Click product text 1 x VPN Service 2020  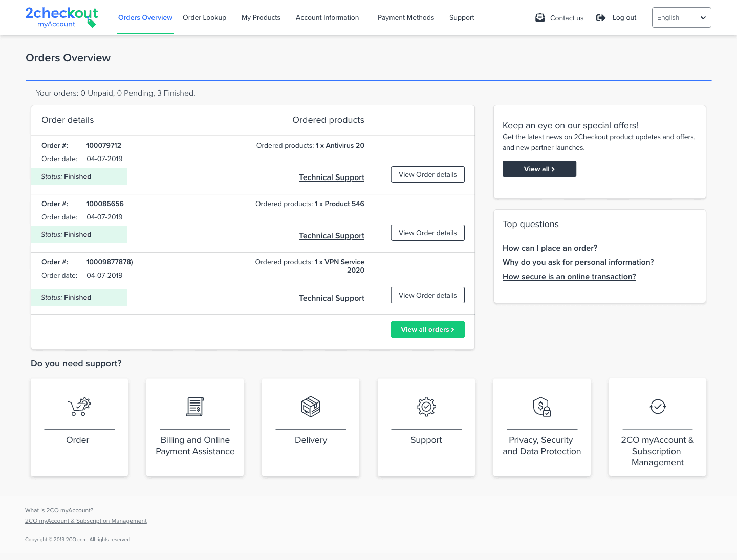pyautogui.click(x=339, y=266)
